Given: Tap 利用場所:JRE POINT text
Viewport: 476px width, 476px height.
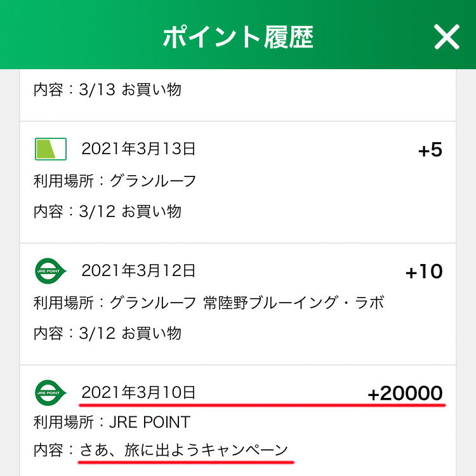Looking at the screenshot, I should 112,422.
